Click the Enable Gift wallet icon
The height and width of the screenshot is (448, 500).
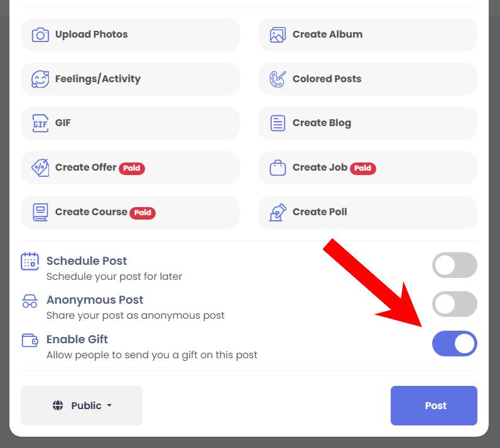[30, 340]
